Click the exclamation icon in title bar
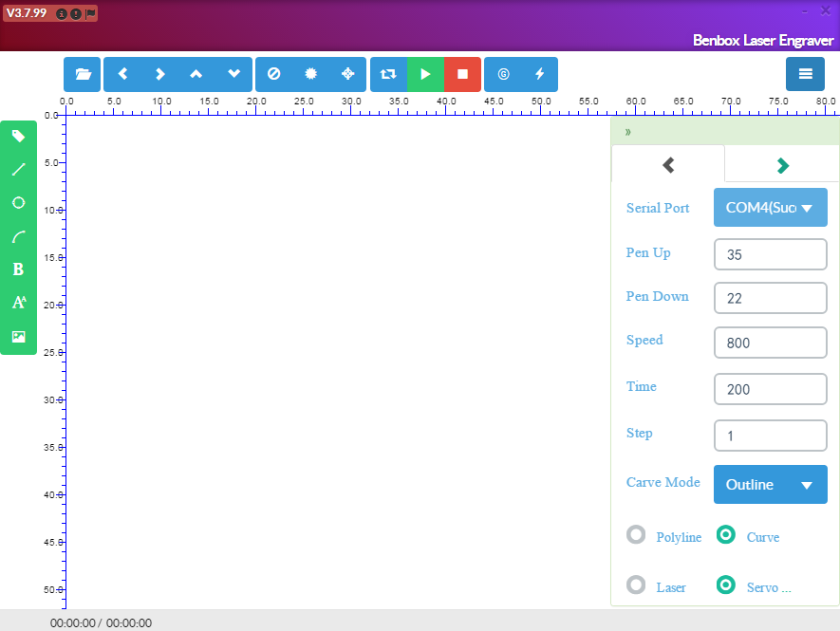 click(x=76, y=14)
